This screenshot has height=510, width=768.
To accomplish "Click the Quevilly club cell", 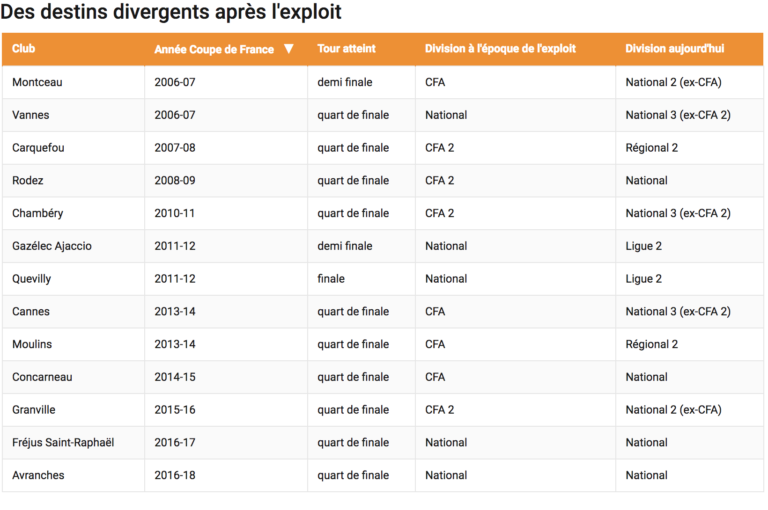I will tap(32, 279).
